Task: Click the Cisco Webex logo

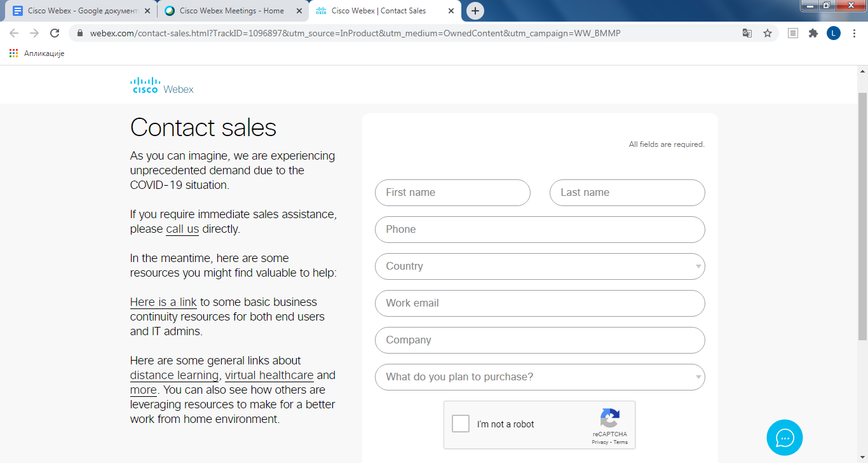Action: 162,85
